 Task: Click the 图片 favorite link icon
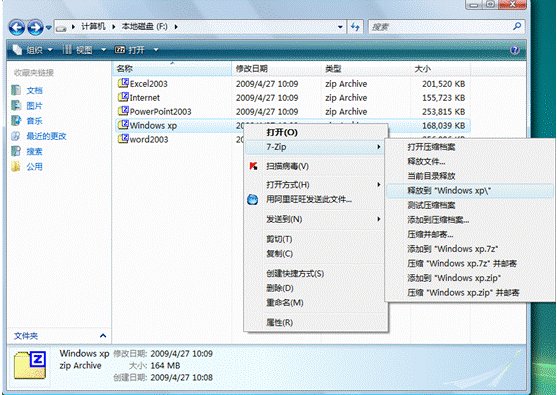tap(16, 105)
